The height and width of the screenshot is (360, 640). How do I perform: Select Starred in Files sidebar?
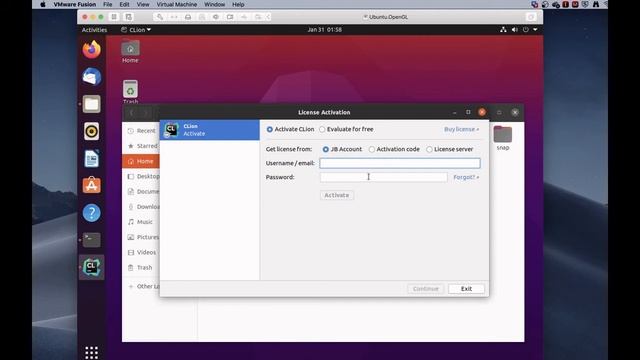tap(141, 146)
